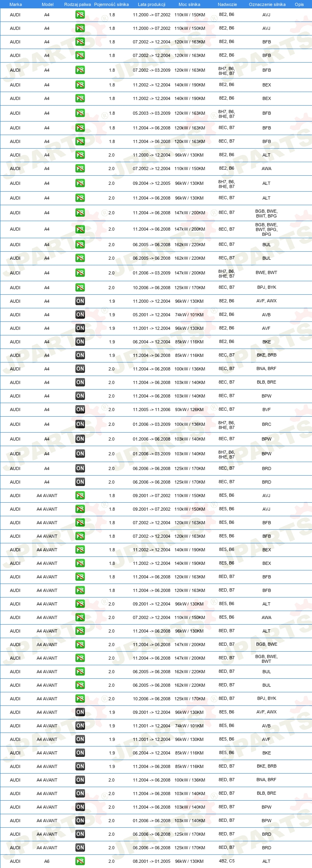Select the 05.2001 -> 12.2004 production years cell

point(152,315)
